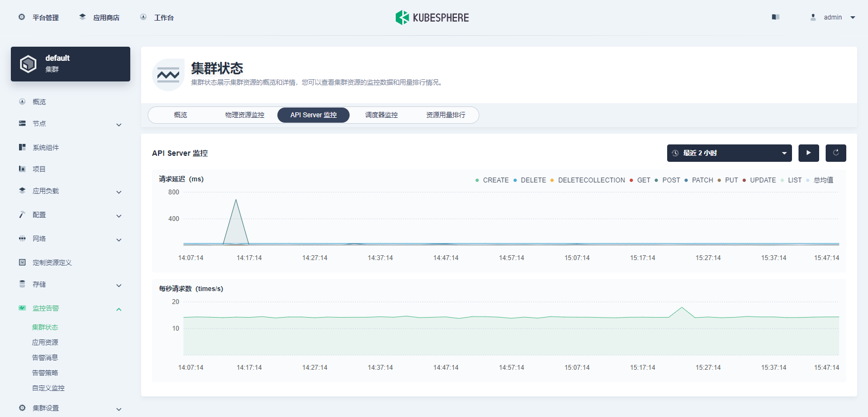
Task: Collapse the 监控告警 menu chevron
Action: coord(119,309)
